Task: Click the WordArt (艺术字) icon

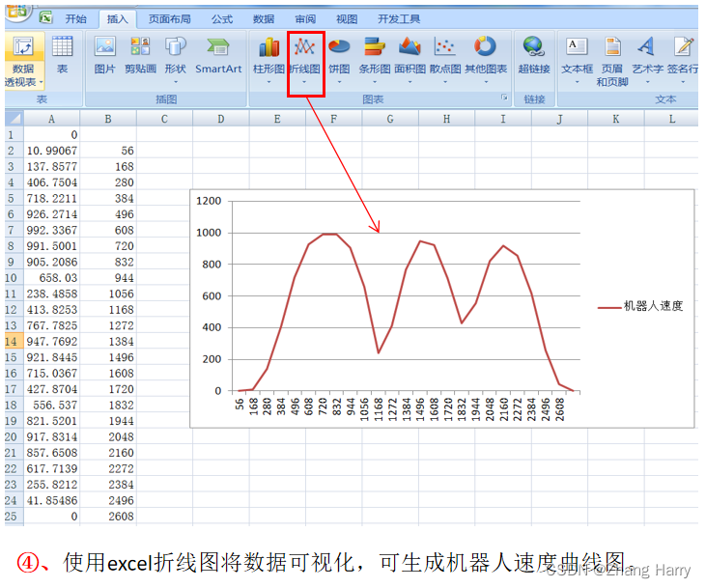Action: pos(647,46)
